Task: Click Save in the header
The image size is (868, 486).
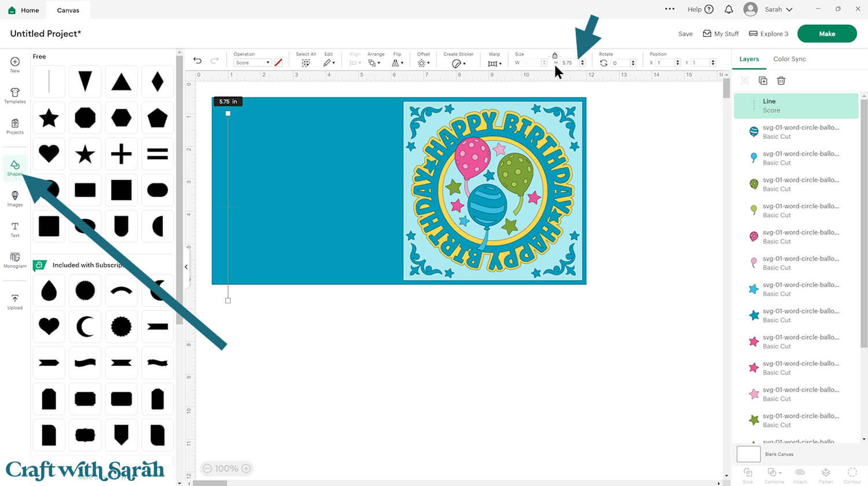Action: click(685, 34)
